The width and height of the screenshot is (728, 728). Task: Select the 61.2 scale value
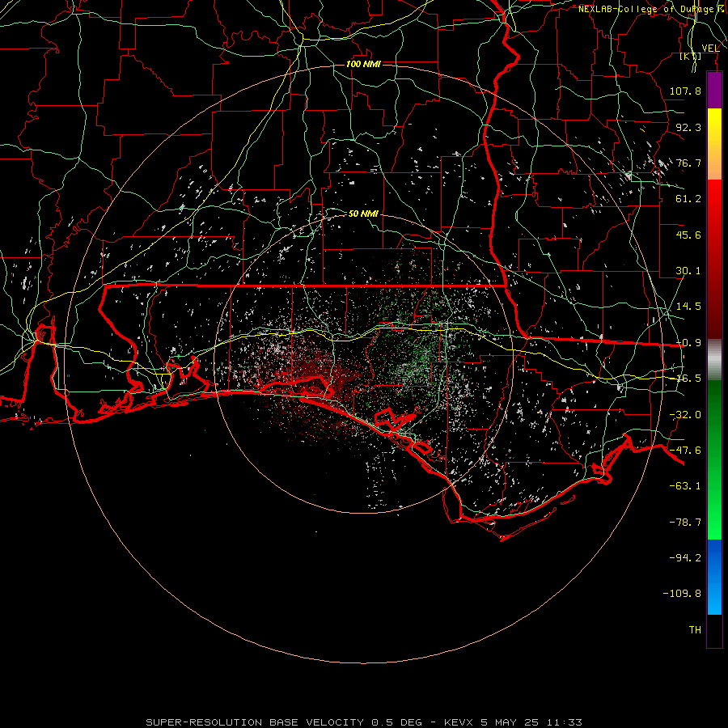pos(688,199)
